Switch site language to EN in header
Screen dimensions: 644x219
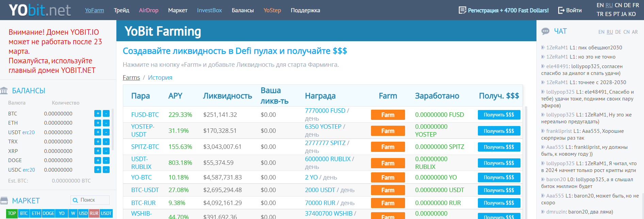click(600, 5)
